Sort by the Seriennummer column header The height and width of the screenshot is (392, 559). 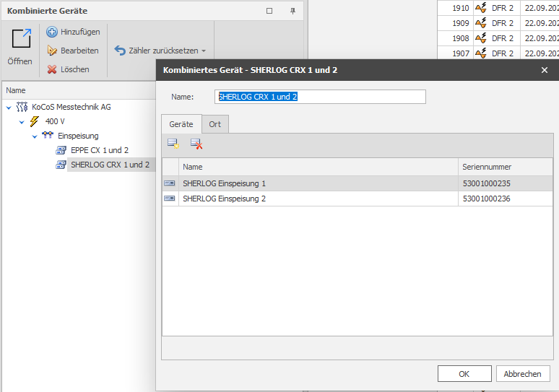(506, 167)
